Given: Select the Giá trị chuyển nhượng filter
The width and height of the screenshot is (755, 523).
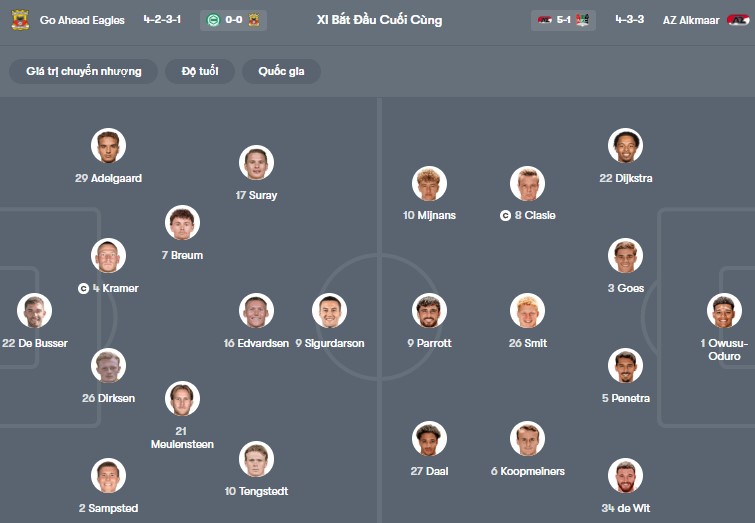Looking at the screenshot, I should [x=84, y=71].
